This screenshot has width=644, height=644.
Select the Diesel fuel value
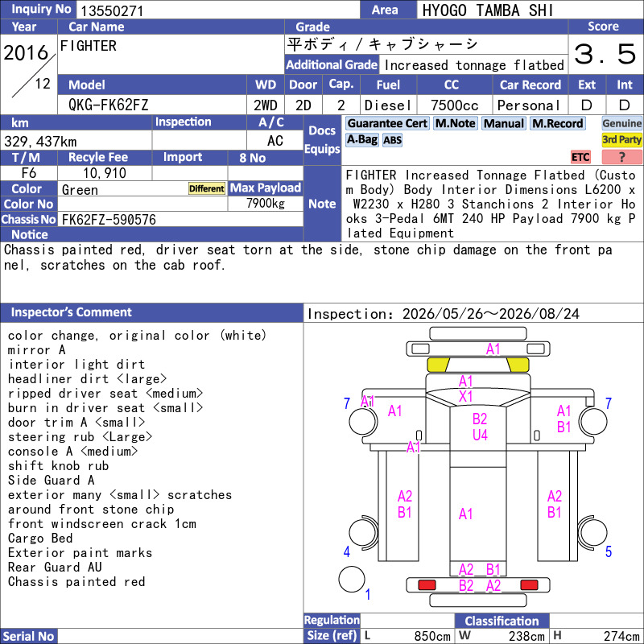tap(388, 105)
